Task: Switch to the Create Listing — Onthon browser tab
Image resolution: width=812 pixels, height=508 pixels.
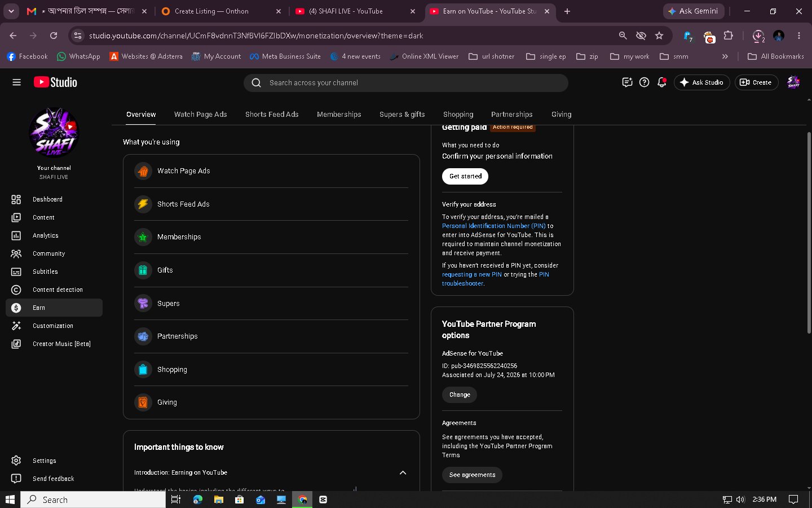Action: click(221, 11)
